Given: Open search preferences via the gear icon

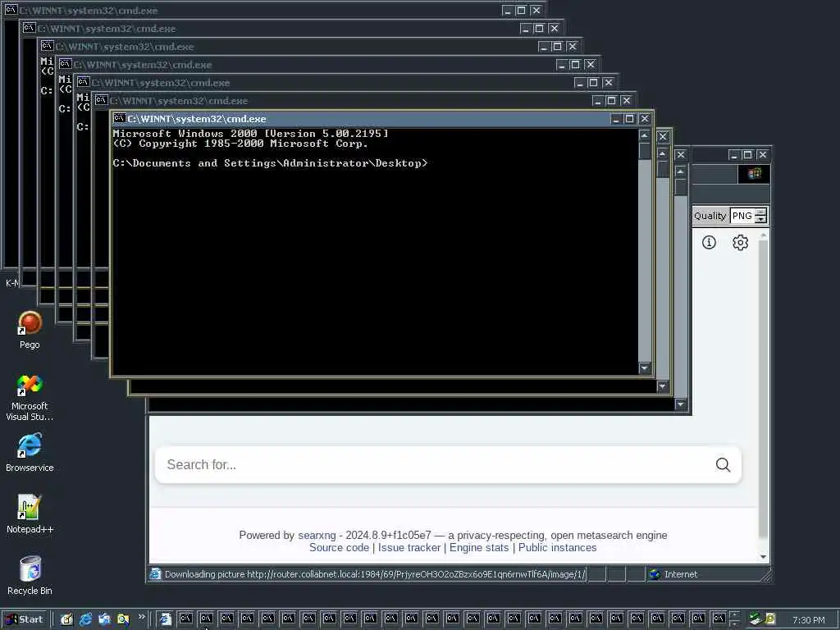Looking at the screenshot, I should pos(741,242).
